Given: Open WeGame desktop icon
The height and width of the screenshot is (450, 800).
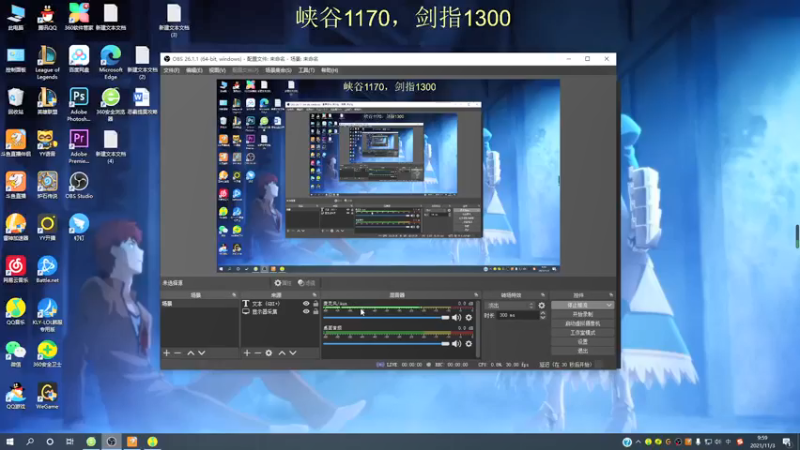Looking at the screenshot, I should (47, 396).
